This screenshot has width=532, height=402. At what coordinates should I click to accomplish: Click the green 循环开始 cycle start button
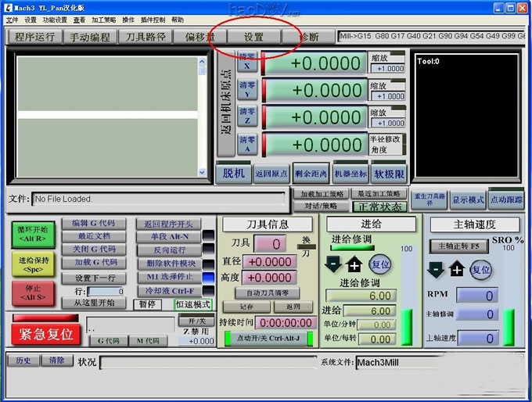pyautogui.click(x=34, y=233)
